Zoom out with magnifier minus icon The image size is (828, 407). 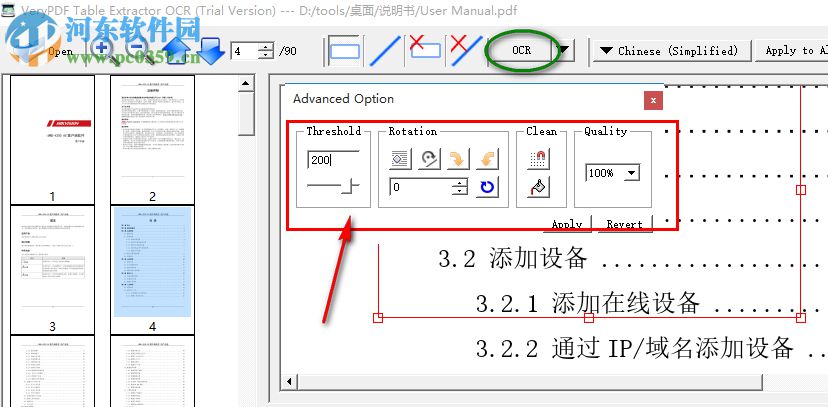139,51
